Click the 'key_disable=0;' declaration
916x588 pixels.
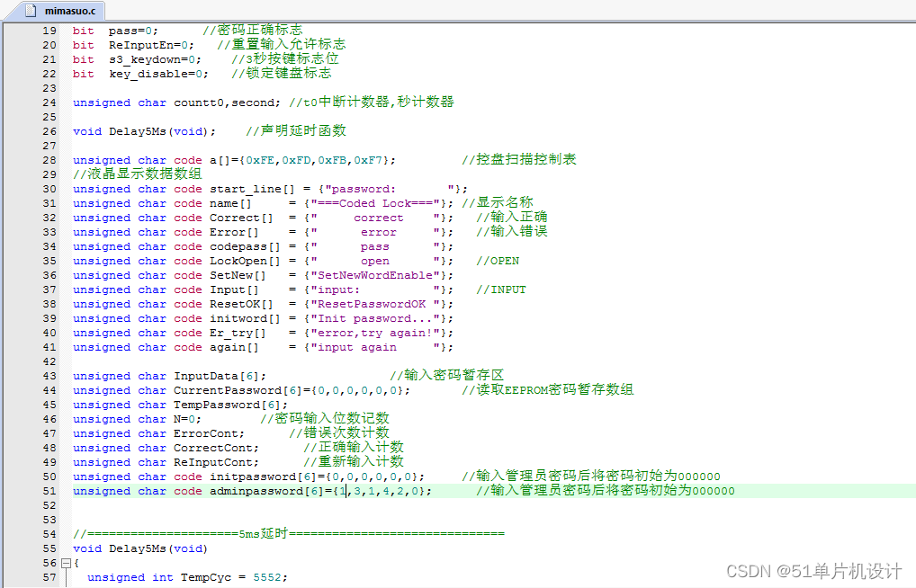click(158, 74)
